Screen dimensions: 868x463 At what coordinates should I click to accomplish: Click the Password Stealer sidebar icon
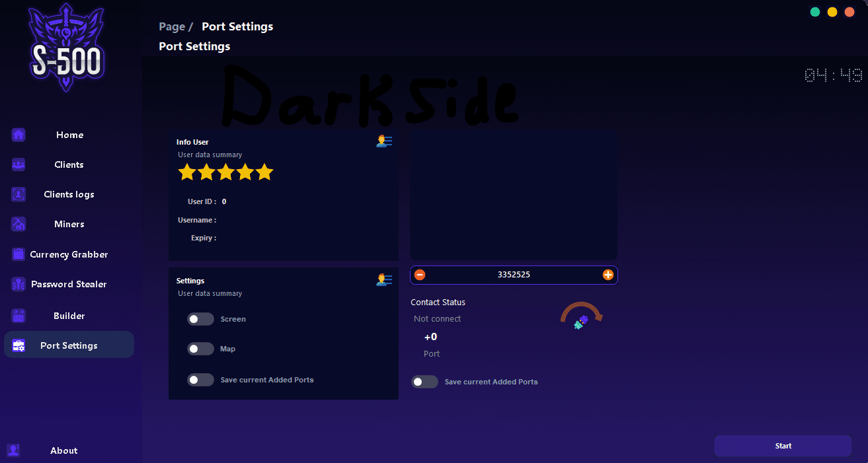(x=19, y=284)
